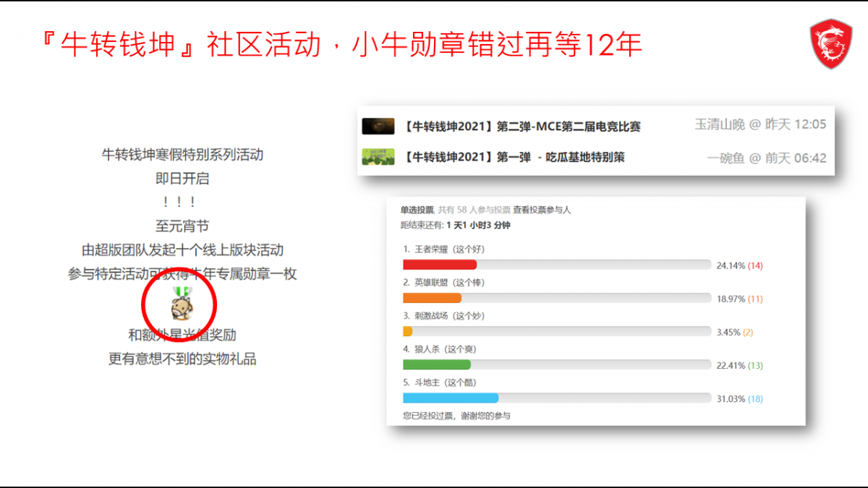The width and height of the screenshot is (868, 488).
Task: Click the yellow 刺激战场 vote bar
Action: 408,331
